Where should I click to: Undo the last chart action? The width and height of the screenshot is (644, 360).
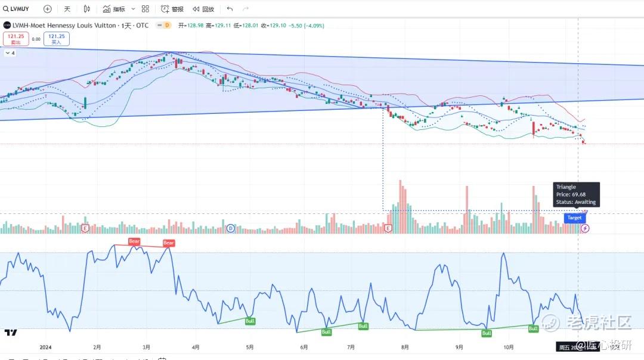(x=230, y=8)
